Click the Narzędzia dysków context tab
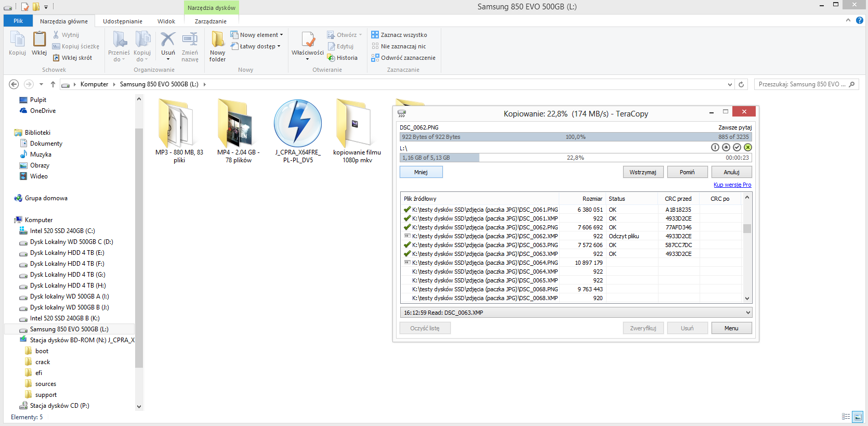Screen dimensions: 868x426 (211, 8)
